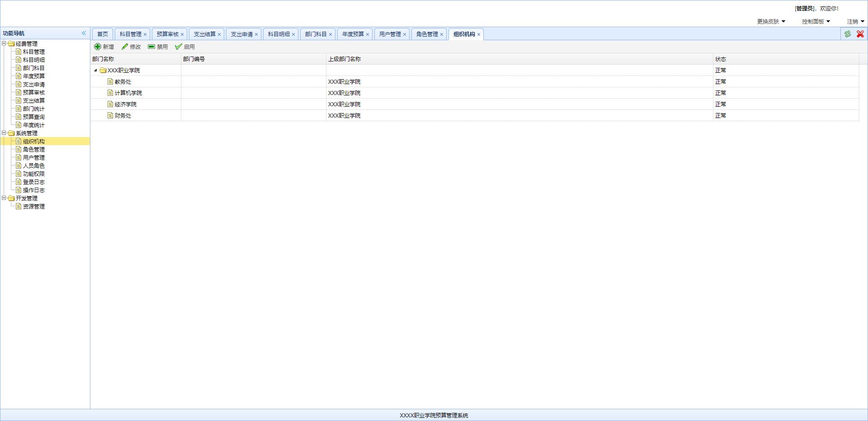Click the 经费管理 folder icon
The height and width of the screenshot is (421, 868).
11,43
